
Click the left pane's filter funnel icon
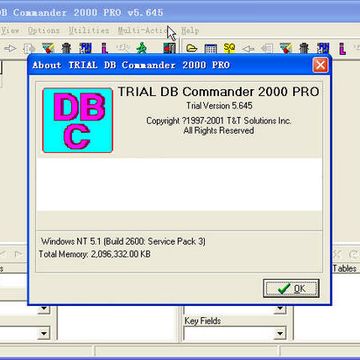[48, 49]
